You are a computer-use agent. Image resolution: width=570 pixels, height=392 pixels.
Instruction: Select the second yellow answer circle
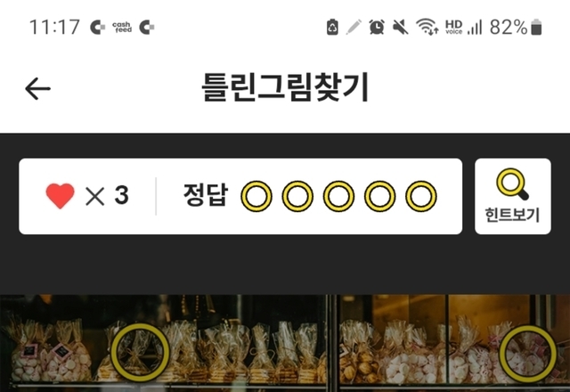click(297, 196)
